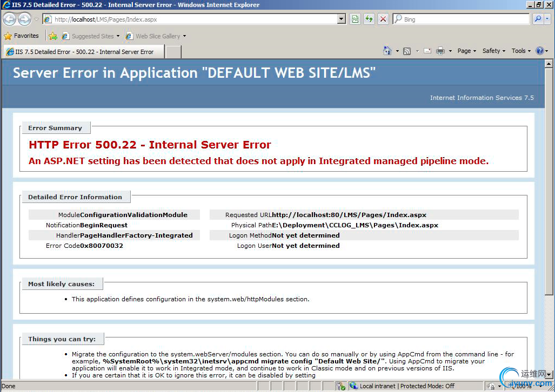
Task: Expand Web Slice Gallery dropdown arrow
Action: [184, 36]
